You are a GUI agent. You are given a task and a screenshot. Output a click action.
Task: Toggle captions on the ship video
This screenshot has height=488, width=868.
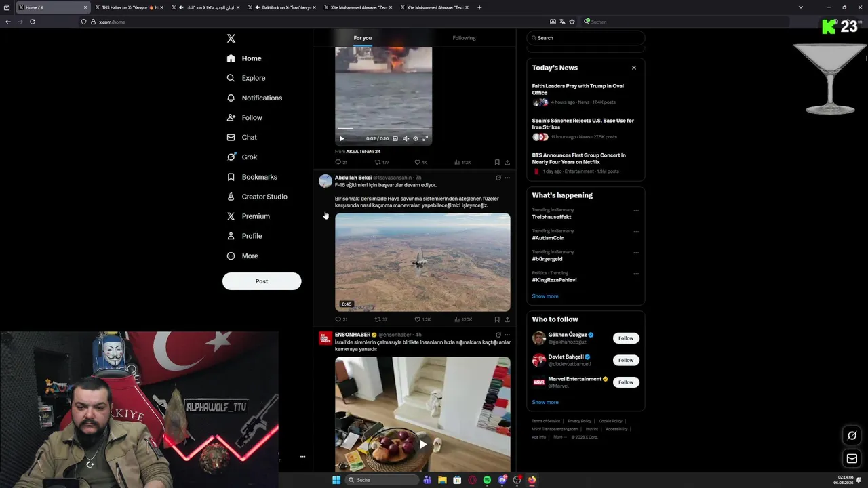395,138
